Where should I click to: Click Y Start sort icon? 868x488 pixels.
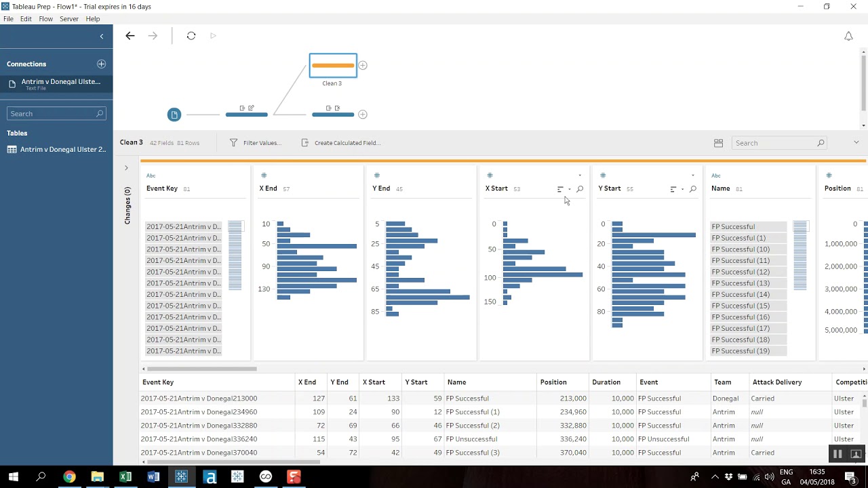click(673, 189)
